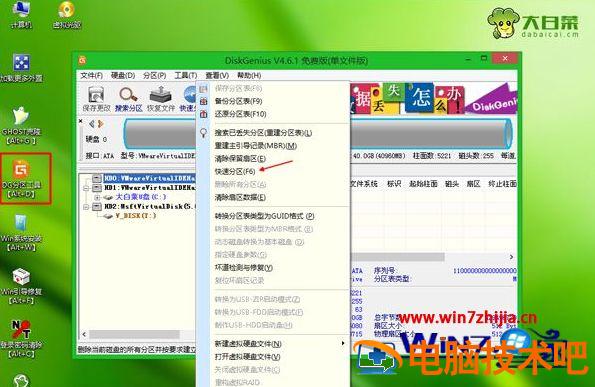This screenshot has width=595, height=387.
Task: Click the 文件系统 column header
Action: tap(363, 184)
